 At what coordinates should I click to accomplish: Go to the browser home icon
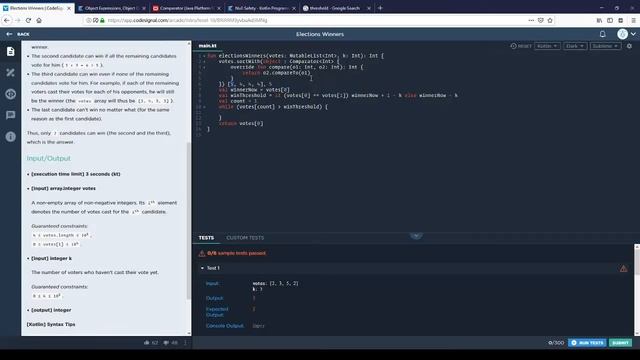39,20
